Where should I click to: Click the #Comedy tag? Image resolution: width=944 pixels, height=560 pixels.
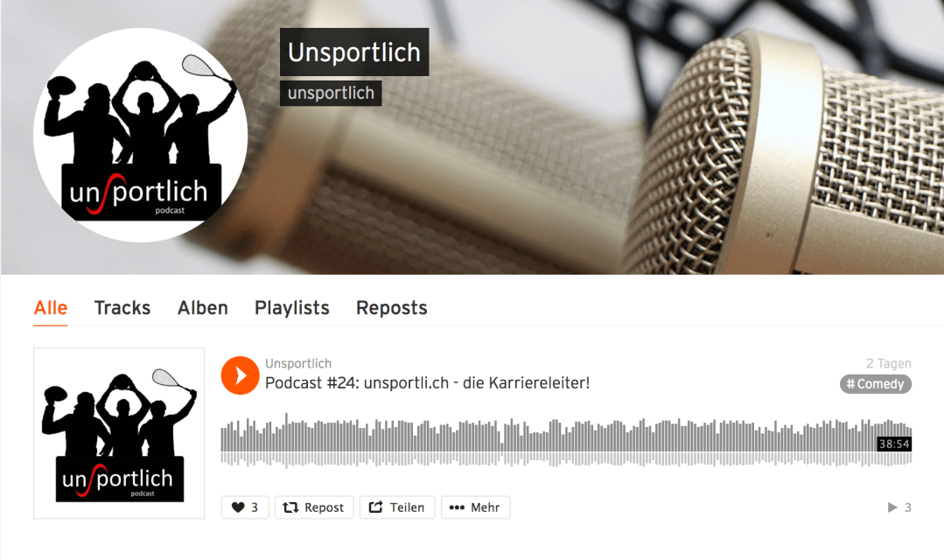click(x=876, y=384)
